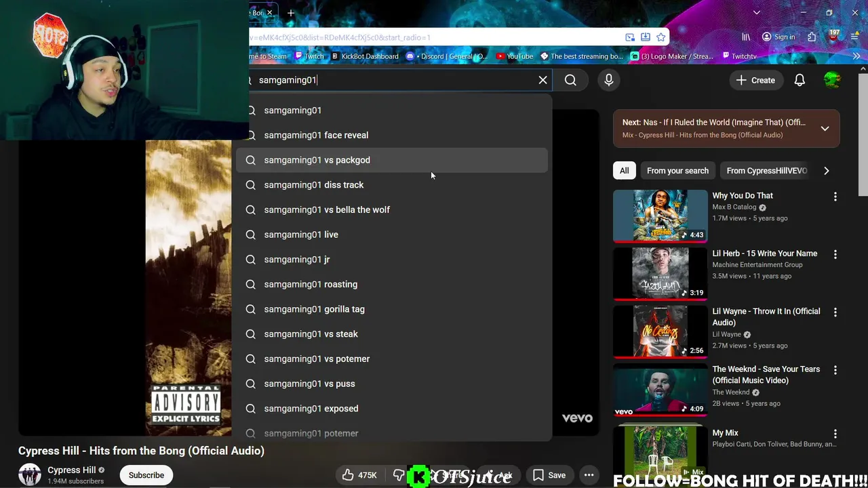This screenshot has width=868, height=488.
Task: Clear the search box with the X icon
Action: point(542,80)
